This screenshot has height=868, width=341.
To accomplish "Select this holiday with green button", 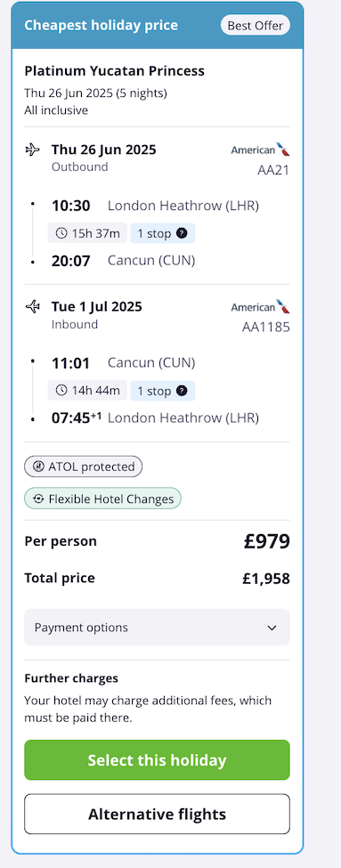I will (x=158, y=760).
